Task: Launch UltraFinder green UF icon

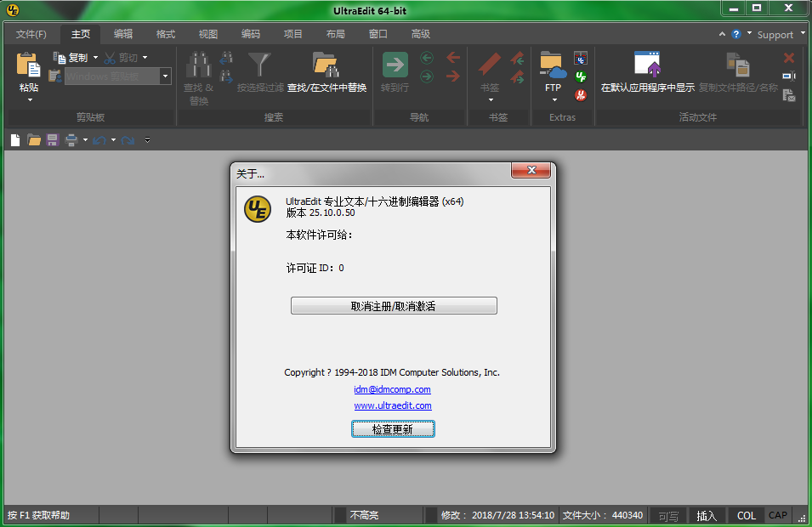Action: click(581, 76)
